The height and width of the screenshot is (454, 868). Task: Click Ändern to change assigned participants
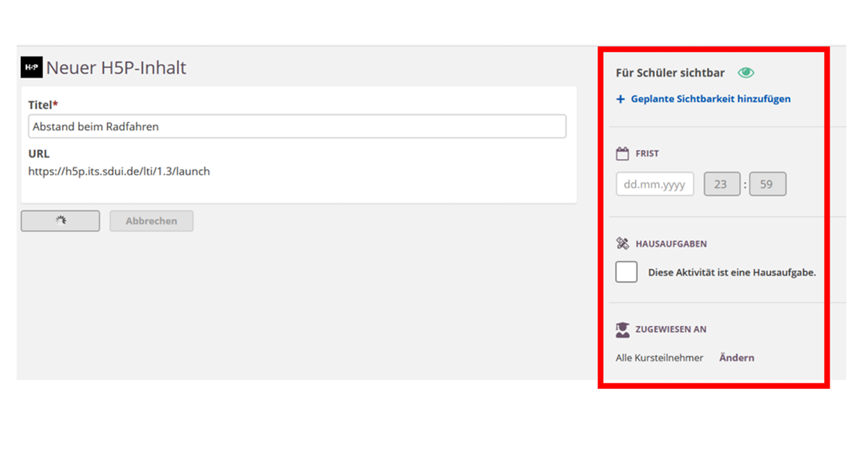[x=736, y=358]
